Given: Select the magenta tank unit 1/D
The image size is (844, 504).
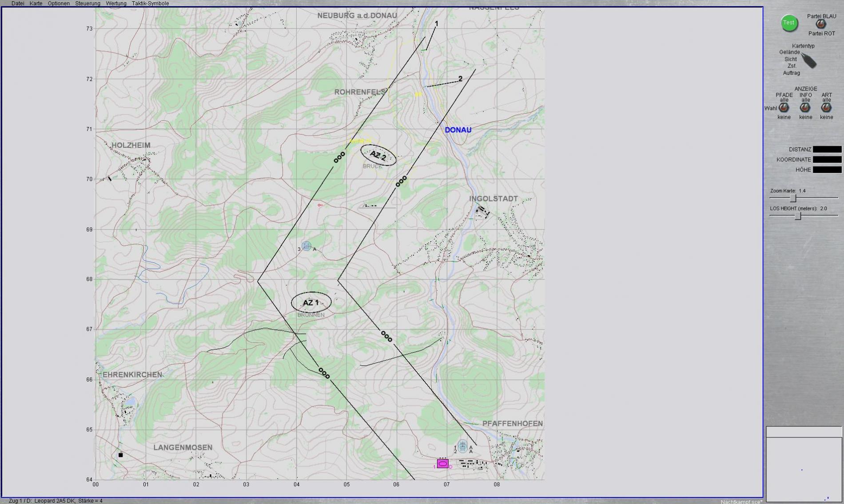Looking at the screenshot, I should [x=442, y=464].
